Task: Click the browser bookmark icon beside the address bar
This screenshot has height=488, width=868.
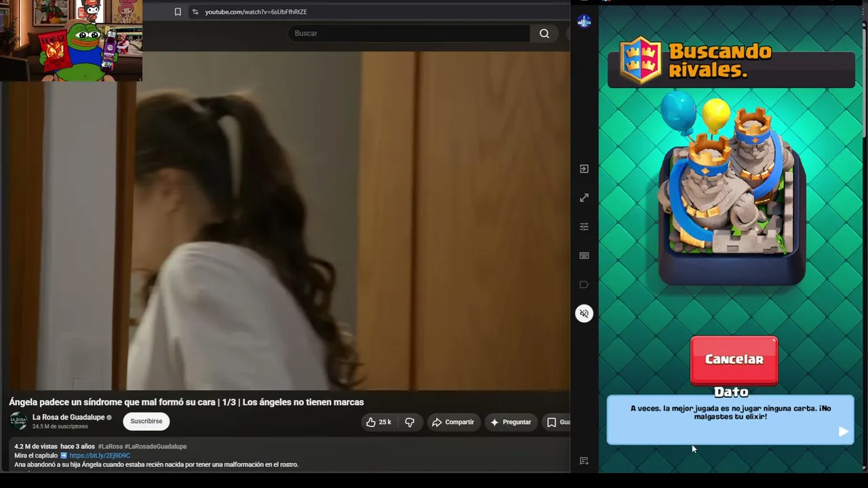Action: coord(178,12)
